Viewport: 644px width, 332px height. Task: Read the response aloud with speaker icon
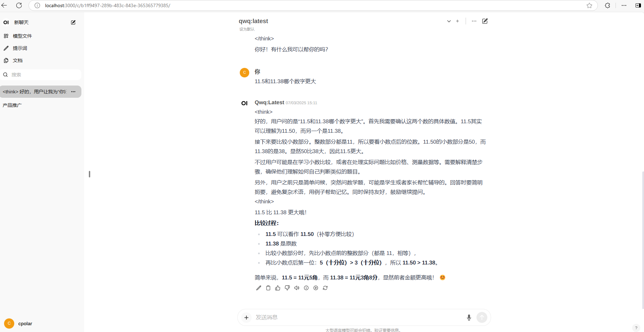(x=297, y=288)
